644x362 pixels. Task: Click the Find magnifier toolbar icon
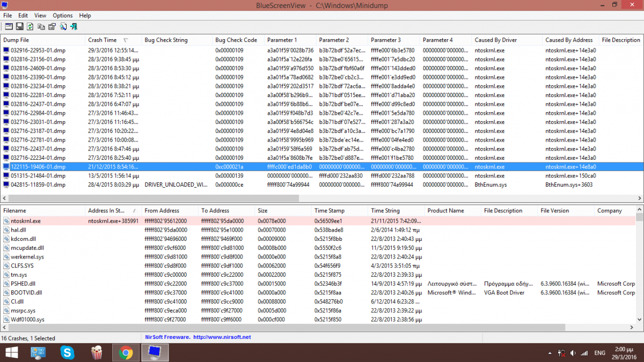click(x=63, y=26)
